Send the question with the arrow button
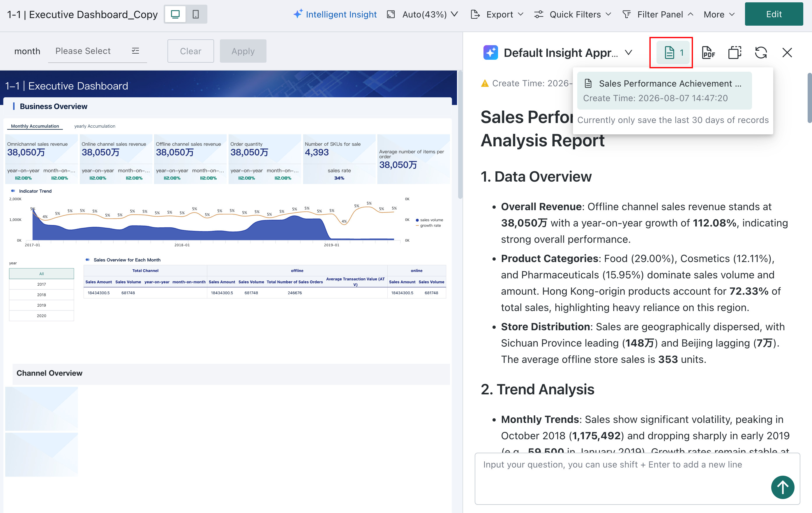Viewport: 812px width, 513px height. pos(783,487)
